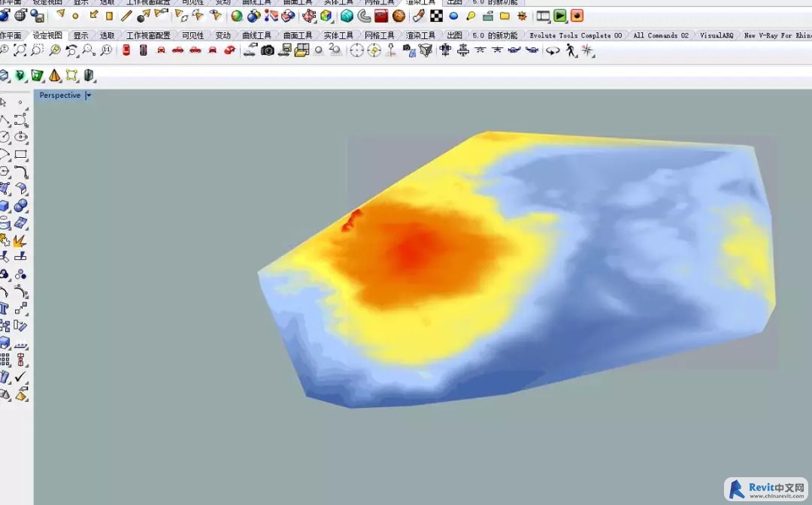Click the Perspective viewport title label
The image size is (812, 505).
tap(59, 95)
